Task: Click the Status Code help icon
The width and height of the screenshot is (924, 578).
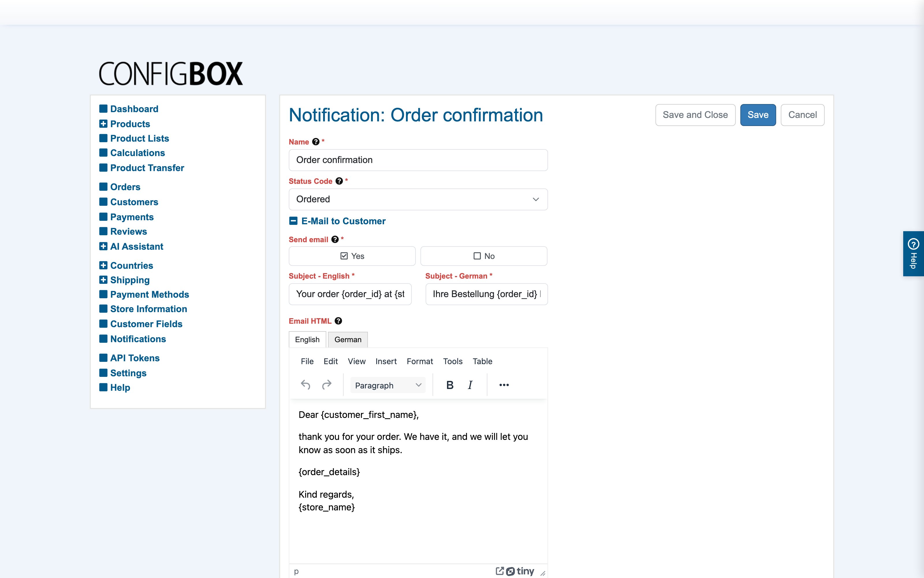Action: pyautogui.click(x=339, y=181)
